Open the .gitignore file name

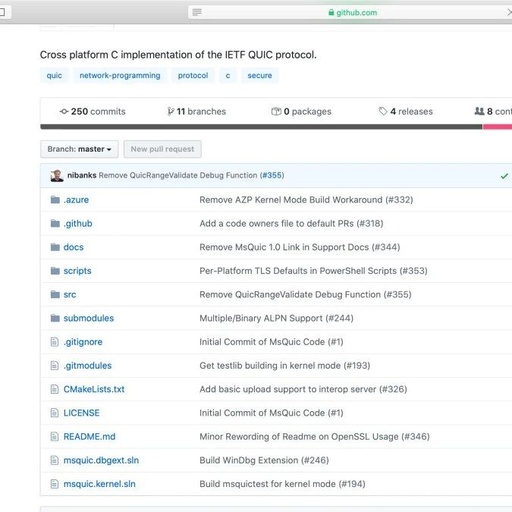coord(83,342)
